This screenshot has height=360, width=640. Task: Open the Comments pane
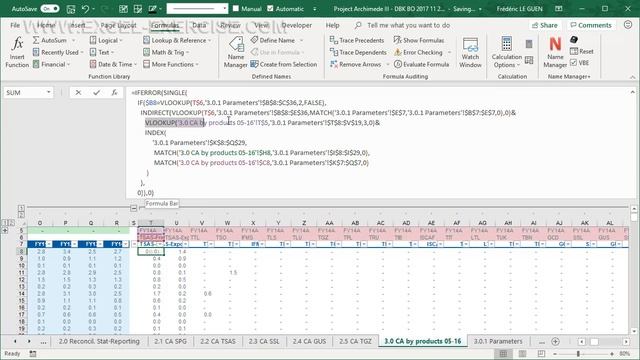tap(591, 25)
